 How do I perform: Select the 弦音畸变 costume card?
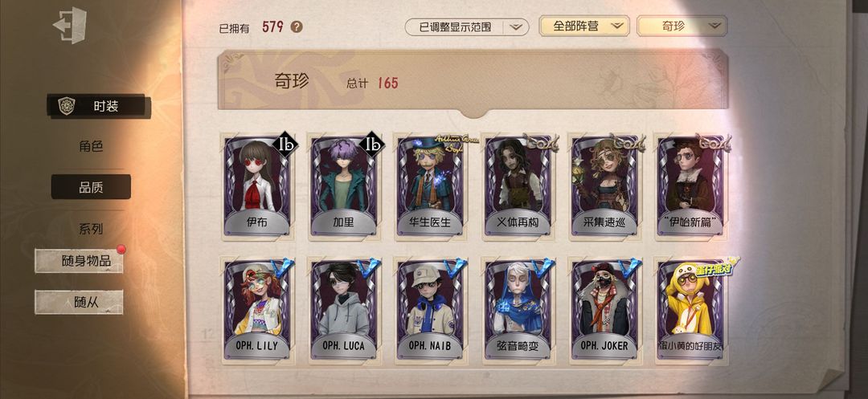click(x=517, y=310)
